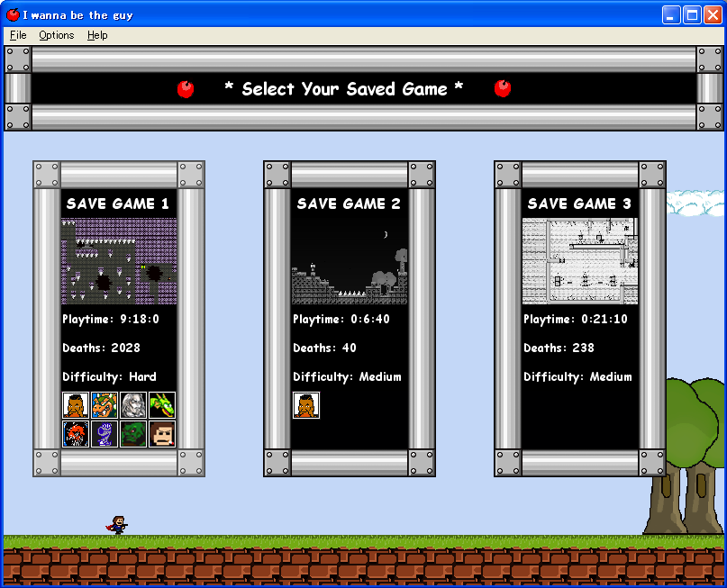Click the 'Playtime: 9:18:0' text
The height and width of the screenshot is (588, 727).
point(111,320)
